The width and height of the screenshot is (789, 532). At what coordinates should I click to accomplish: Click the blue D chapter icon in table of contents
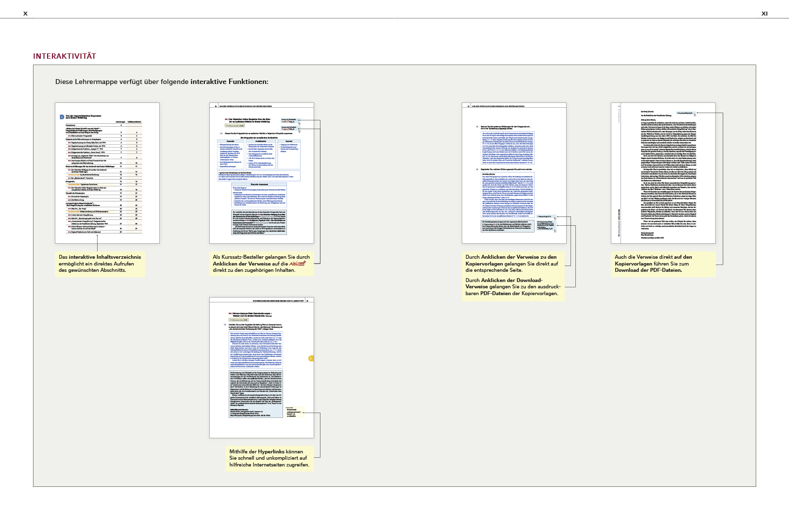62,117
